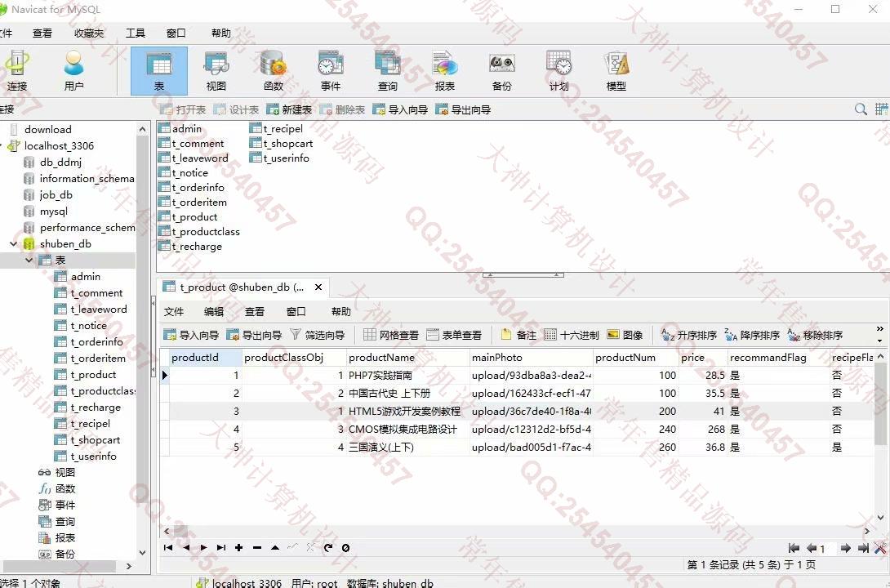Open the 模型 (Model) toolbar icon
Screen dimensions: 890x588
(x=616, y=70)
